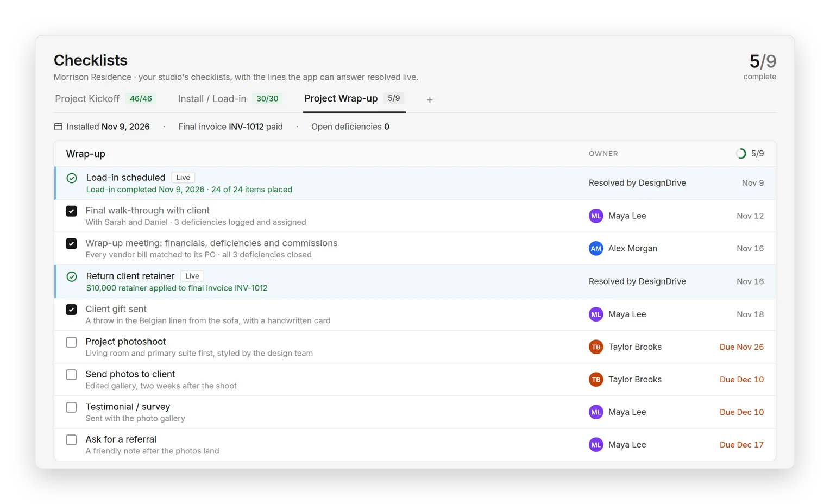Click green check circle for Load-in scheduled
830x504 pixels.
click(x=72, y=178)
